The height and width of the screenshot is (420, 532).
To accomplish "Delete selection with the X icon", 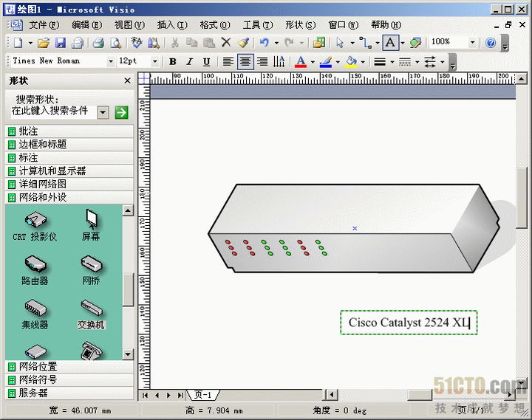I will pyautogui.click(x=226, y=42).
